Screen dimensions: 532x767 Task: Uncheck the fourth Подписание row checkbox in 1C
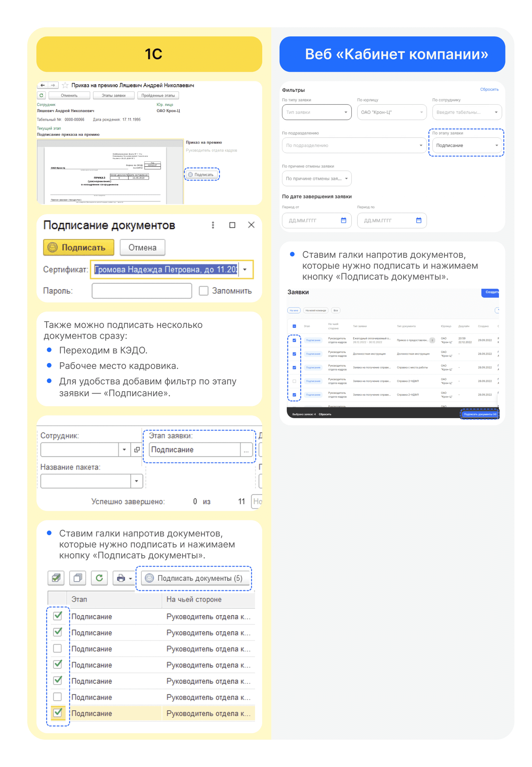click(x=58, y=664)
